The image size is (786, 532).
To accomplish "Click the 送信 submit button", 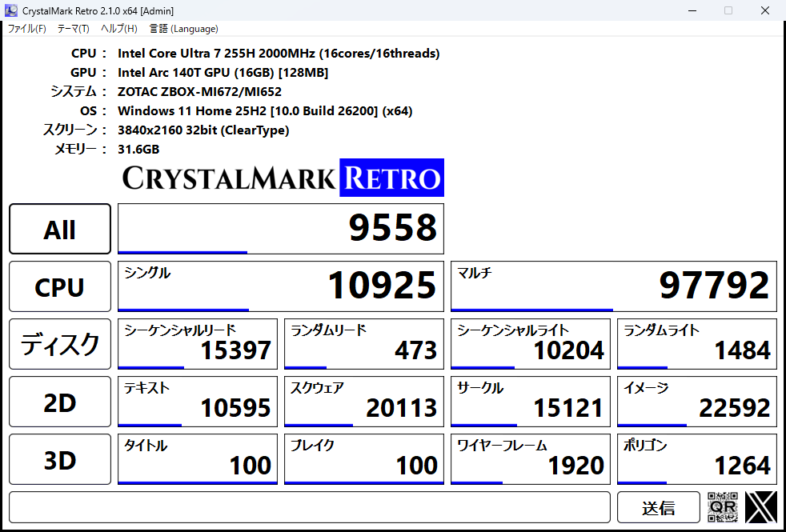I will click(658, 507).
